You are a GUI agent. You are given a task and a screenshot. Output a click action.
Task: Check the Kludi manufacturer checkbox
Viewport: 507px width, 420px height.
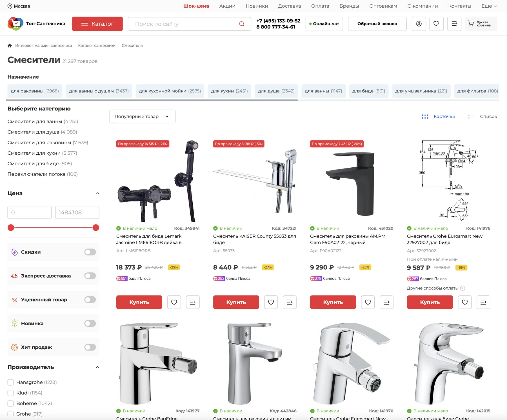11,393
